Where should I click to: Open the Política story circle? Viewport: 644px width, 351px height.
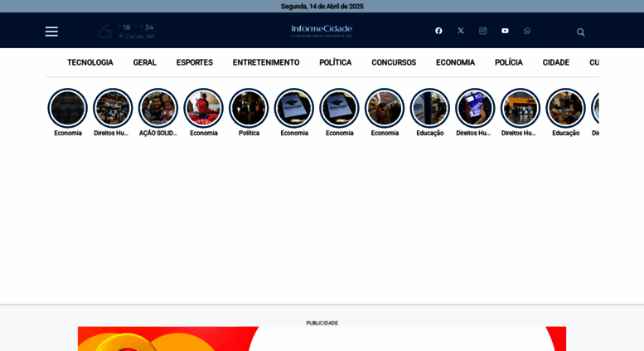[249, 108]
